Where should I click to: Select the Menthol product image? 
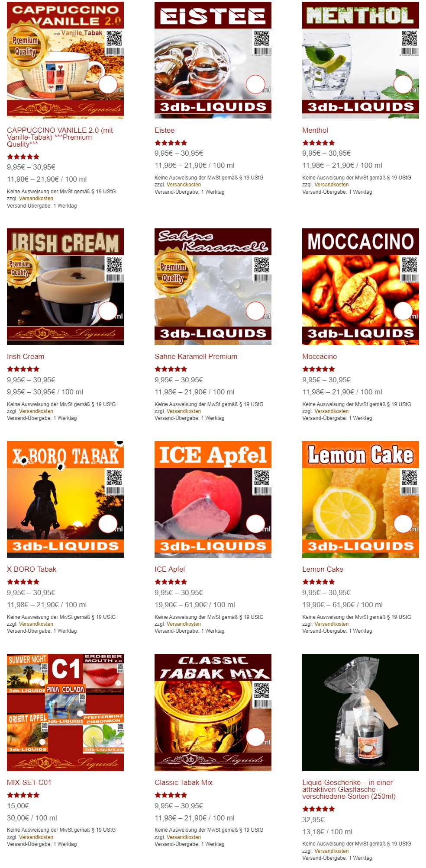pos(361,60)
